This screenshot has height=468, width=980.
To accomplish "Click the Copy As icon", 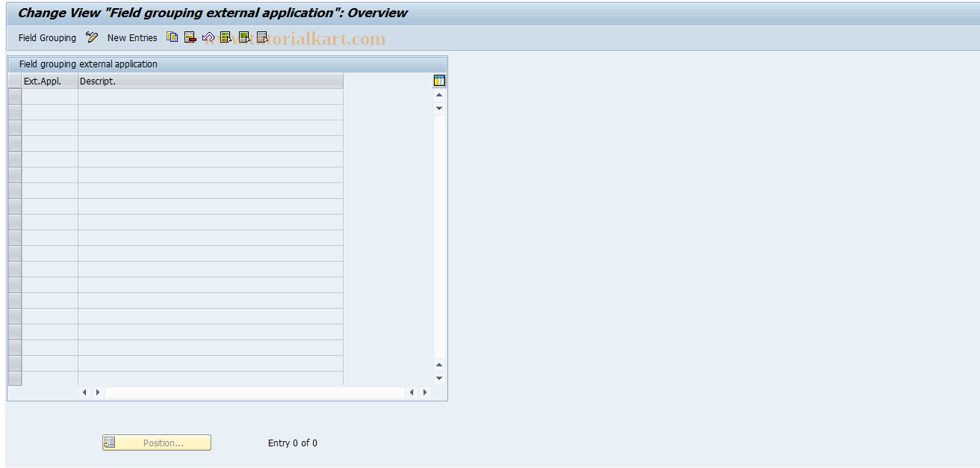I will pos(173,37).
